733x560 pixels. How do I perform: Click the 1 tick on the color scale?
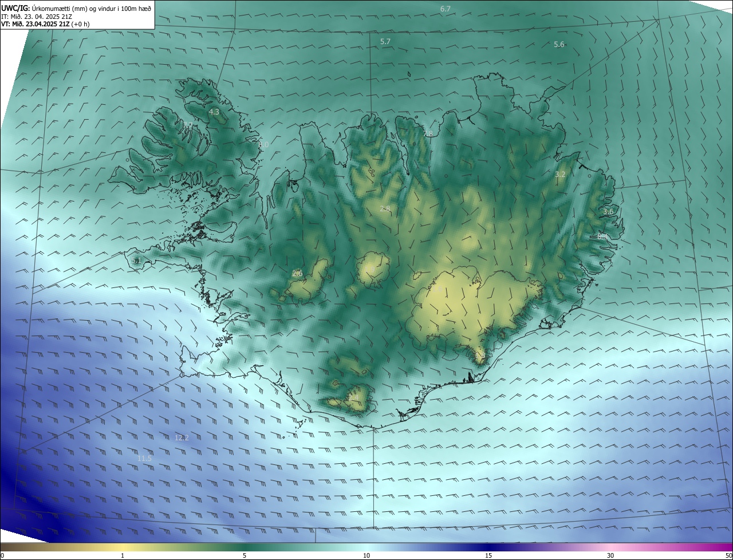click(123, 555)
